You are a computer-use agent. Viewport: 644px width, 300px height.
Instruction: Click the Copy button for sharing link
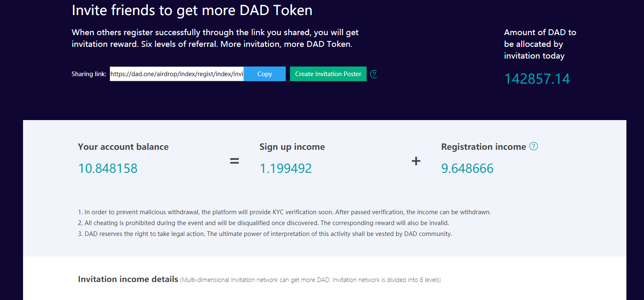(264, 74)
